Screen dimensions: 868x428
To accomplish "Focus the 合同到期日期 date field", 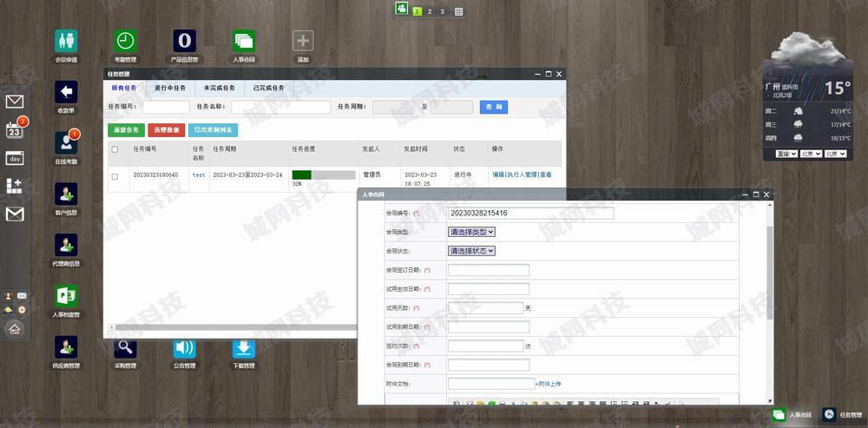I will click(x=489, y=365).
